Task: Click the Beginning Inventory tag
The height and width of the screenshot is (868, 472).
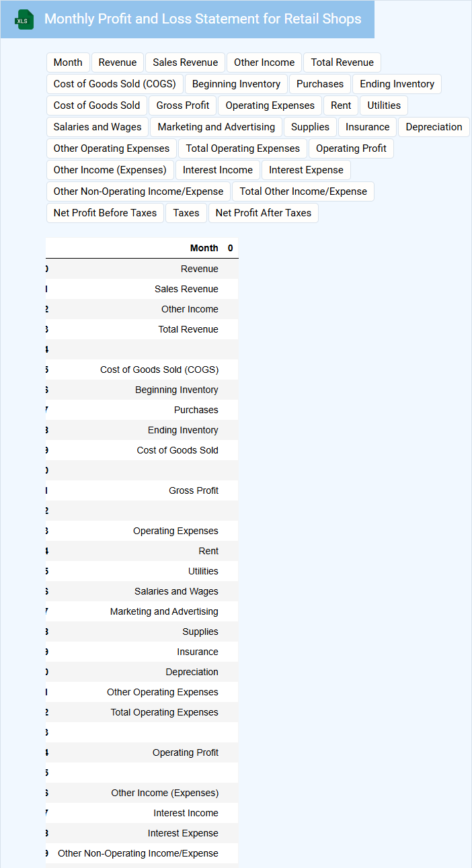Action: click(236, 84)
